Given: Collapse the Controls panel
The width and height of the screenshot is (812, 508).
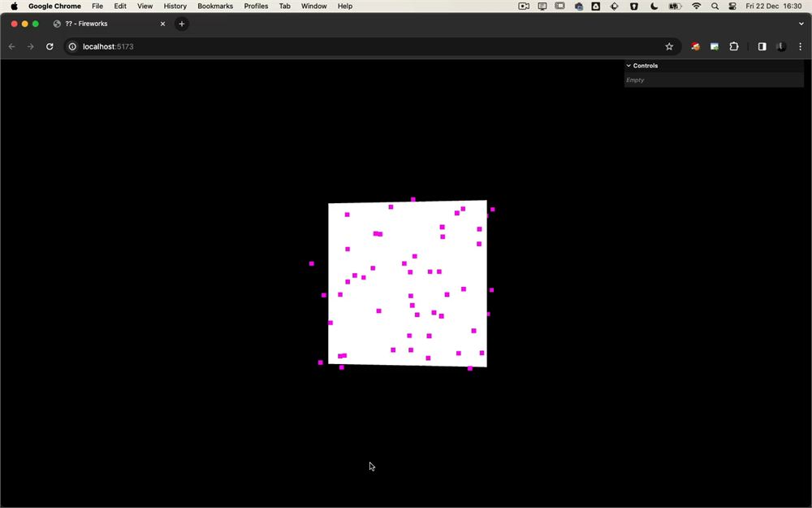Looking at the screenshot, I should click(628, 66).
